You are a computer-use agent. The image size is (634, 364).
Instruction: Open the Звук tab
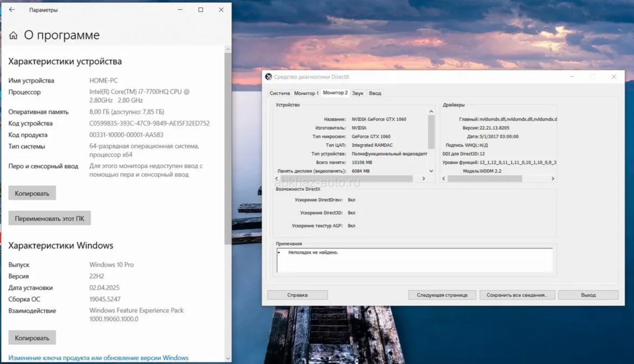pyautogui.click(x=357, y=93)
